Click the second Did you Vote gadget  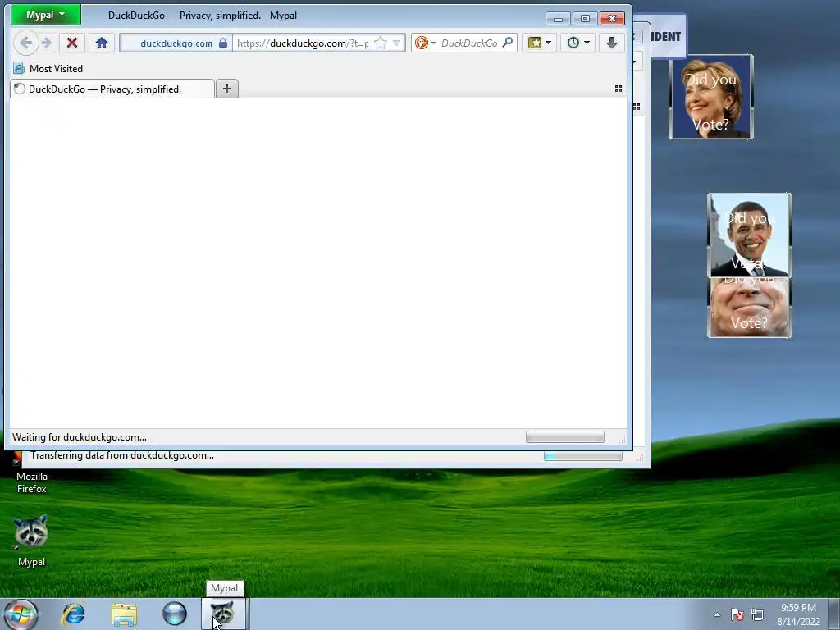[750, 235]
